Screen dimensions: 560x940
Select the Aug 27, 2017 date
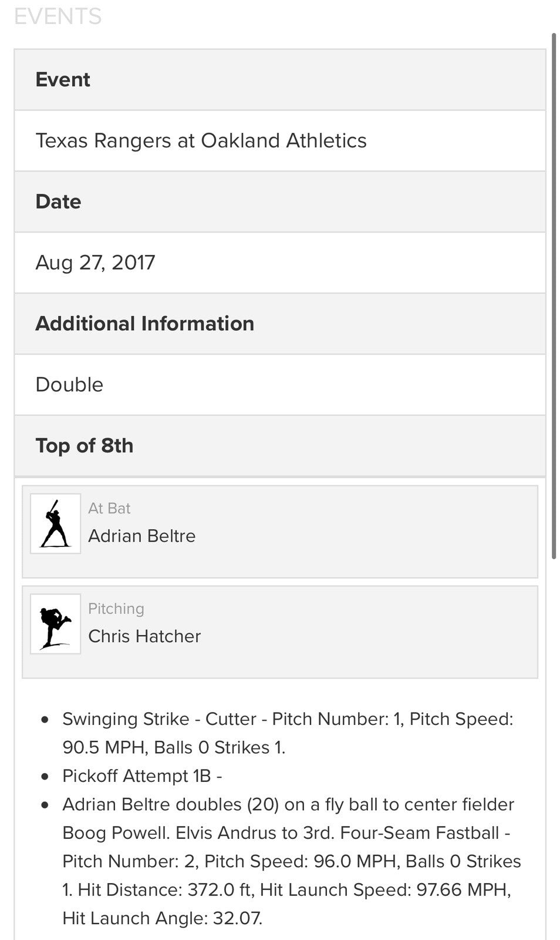(95, 263)
